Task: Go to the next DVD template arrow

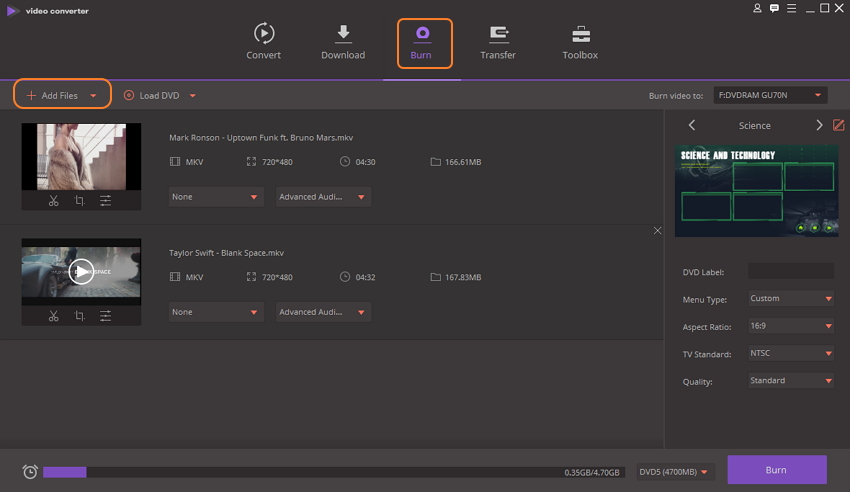Action: tap(819, 125)
